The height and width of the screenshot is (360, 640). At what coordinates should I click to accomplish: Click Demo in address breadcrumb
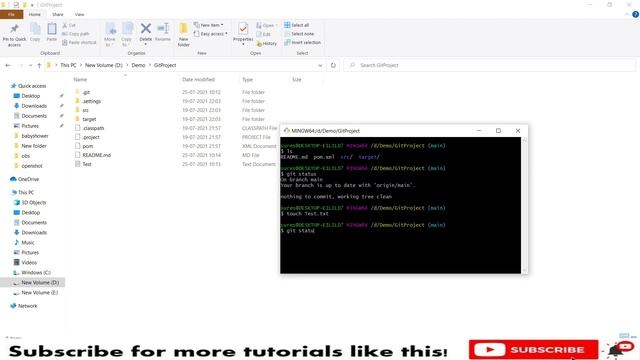pos(138,65)
